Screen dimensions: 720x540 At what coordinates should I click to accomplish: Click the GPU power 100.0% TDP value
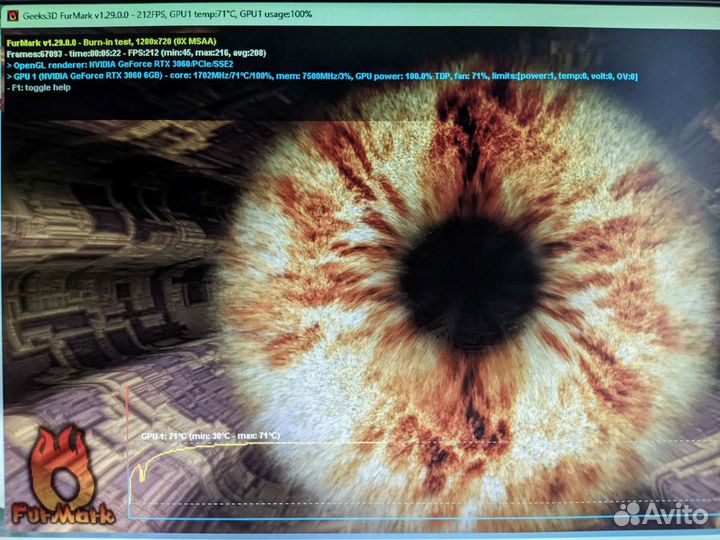pos(416,76)
